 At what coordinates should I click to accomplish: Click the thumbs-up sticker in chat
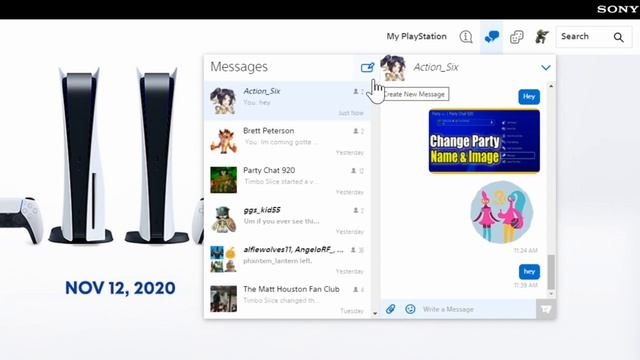tap(502, 212)
